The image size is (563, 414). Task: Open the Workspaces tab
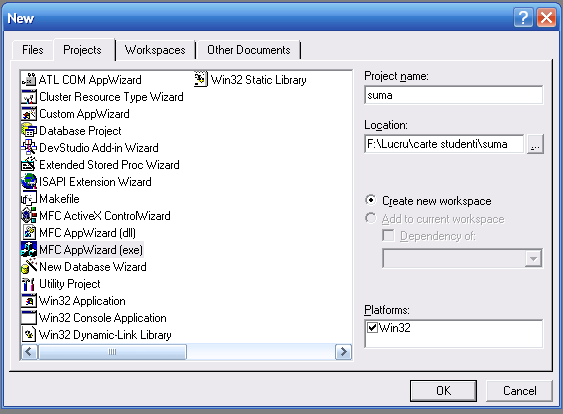155,50
